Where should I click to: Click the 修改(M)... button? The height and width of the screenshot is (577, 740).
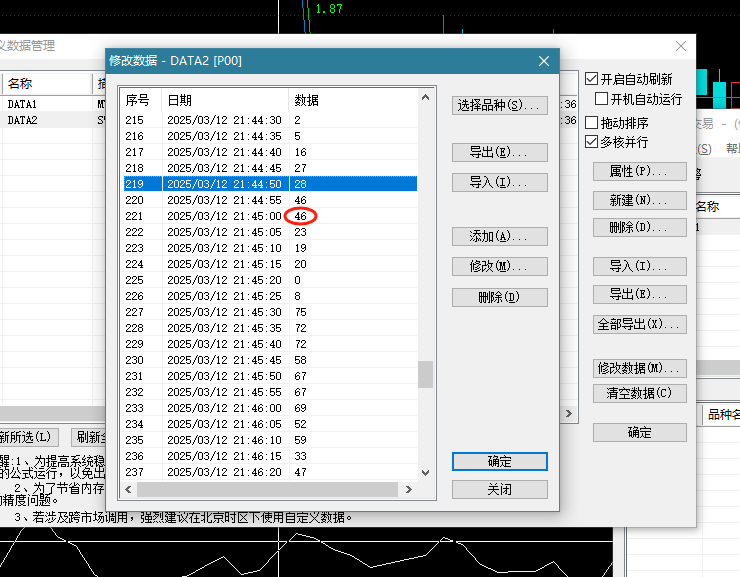point(500,267)
